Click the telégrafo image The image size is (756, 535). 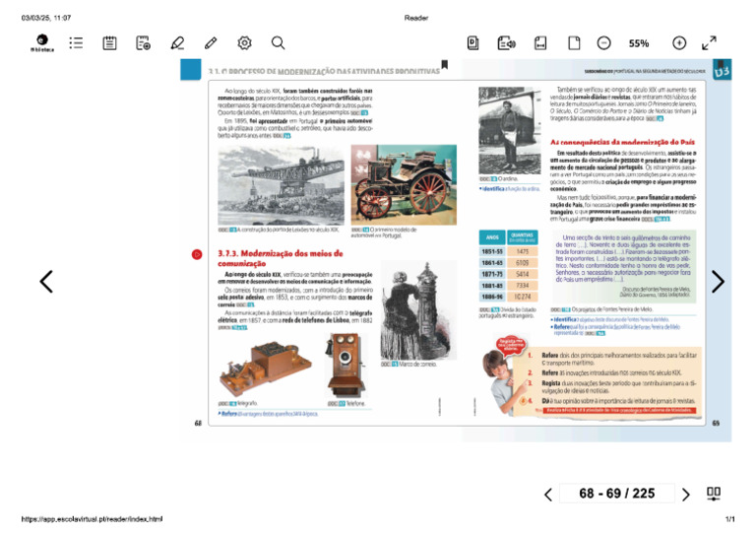pyautogui.click(x=266, y=369)
